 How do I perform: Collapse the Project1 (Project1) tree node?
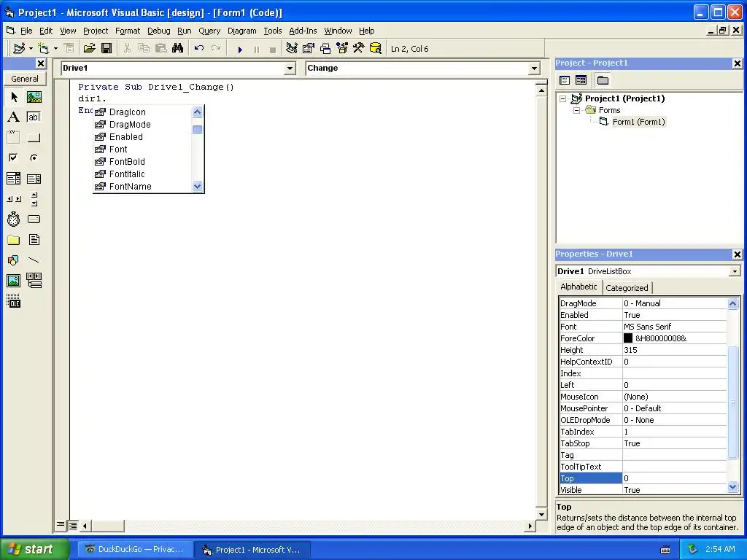click(x=562, y=98)
